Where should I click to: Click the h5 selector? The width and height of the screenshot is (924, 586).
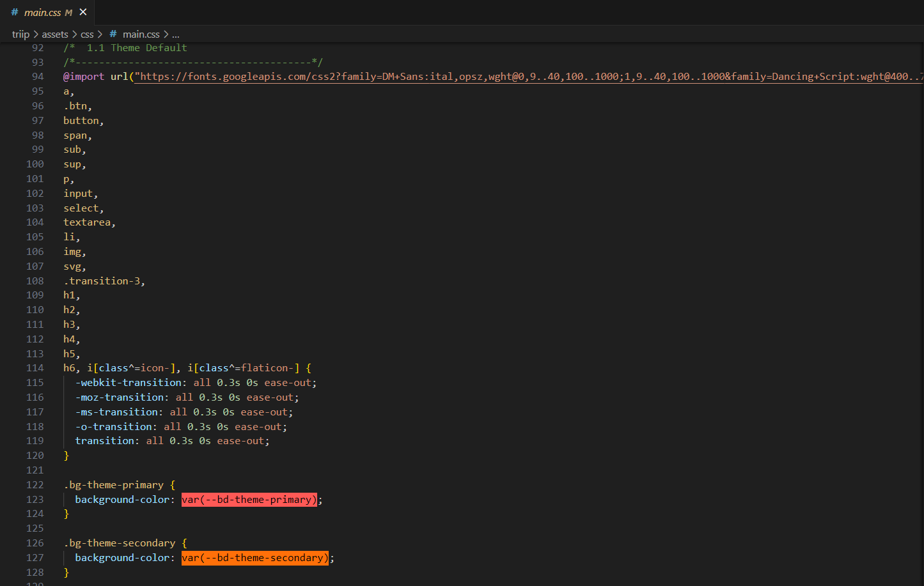pyautogui.click(x=69, y=354)
